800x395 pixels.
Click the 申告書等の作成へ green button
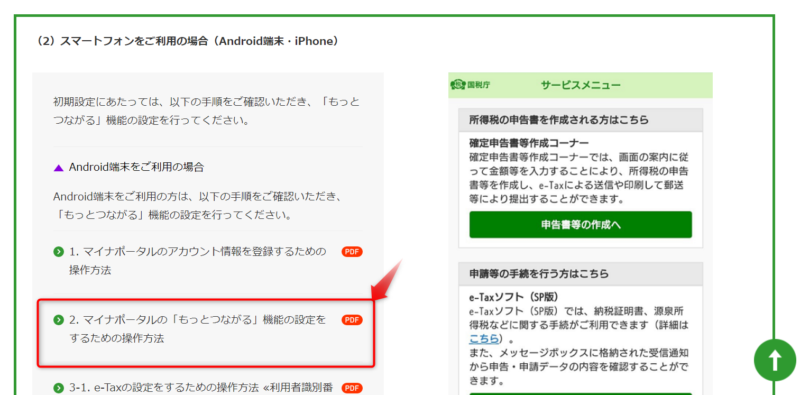[581, 225]
